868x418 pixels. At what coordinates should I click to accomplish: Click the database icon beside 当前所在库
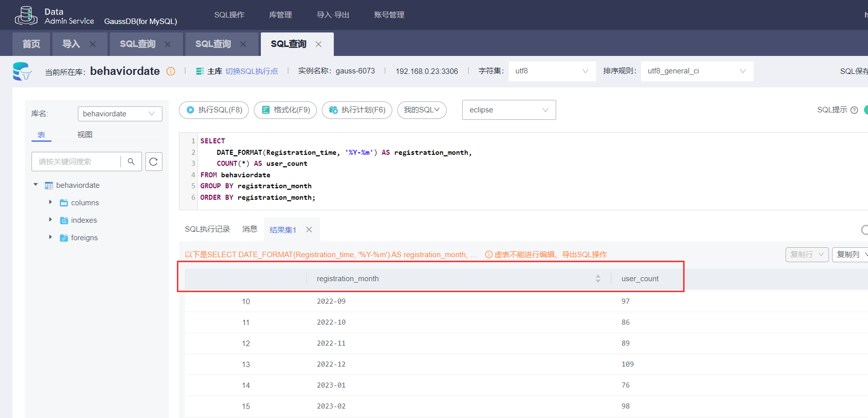pos(22,71)
